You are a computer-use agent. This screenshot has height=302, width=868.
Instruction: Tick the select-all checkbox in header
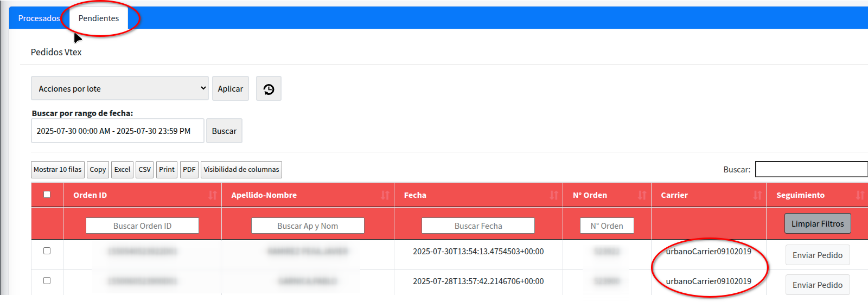click(47, 195)
